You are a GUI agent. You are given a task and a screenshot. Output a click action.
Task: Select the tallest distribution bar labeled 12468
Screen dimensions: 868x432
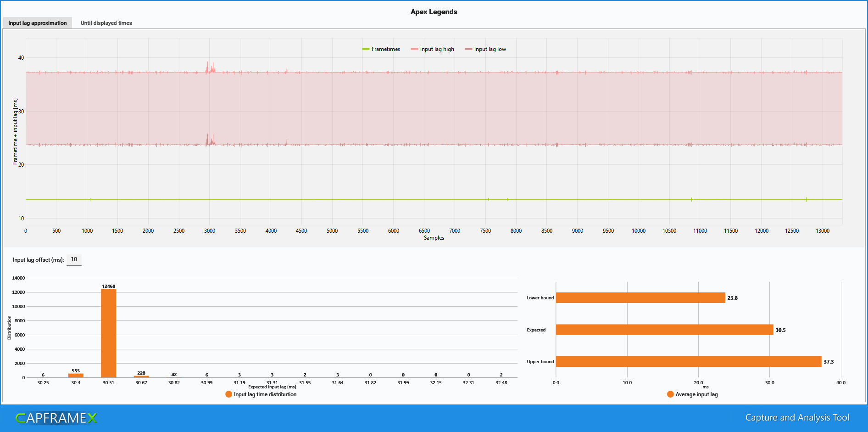click(109, 333)
